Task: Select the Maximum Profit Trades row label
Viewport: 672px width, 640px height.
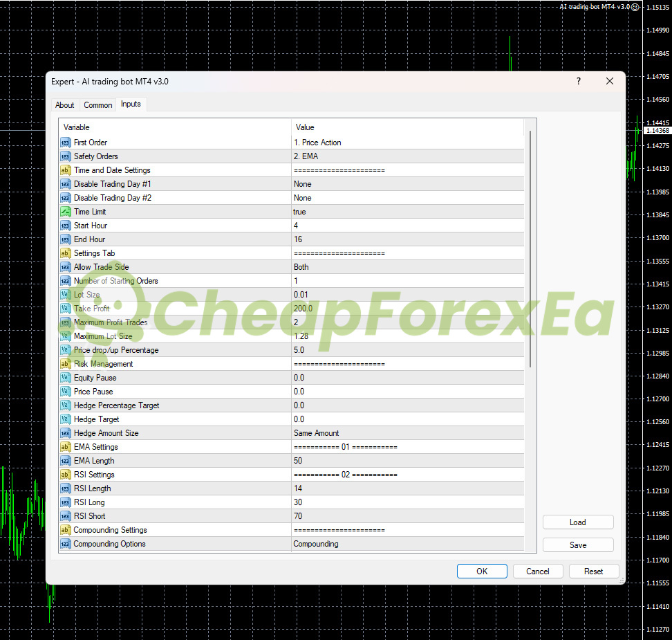Action: (x=111, y=322)
